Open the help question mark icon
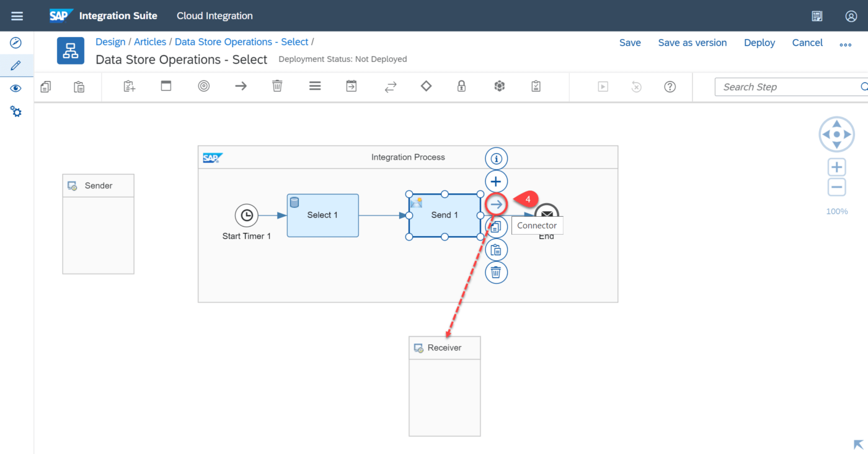 [670, 87]
